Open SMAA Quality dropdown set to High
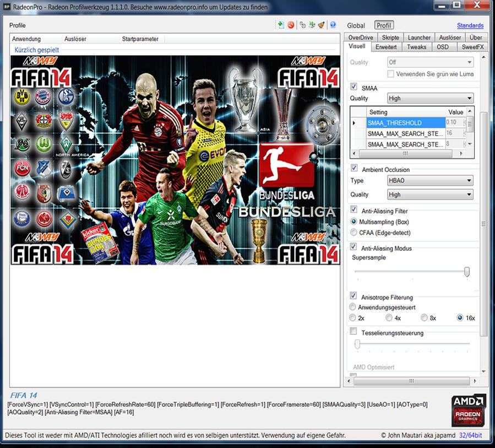 (430, 98)
